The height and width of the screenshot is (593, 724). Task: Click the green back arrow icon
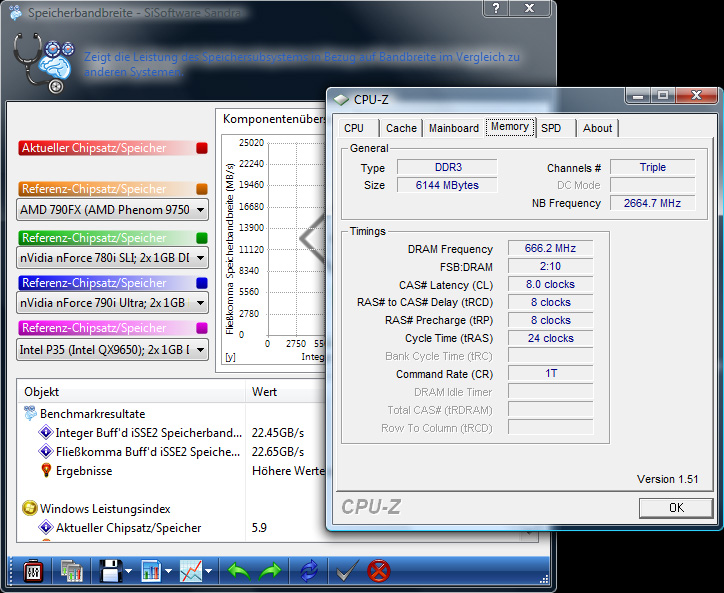pyautogui.click(x=239, y=572)
